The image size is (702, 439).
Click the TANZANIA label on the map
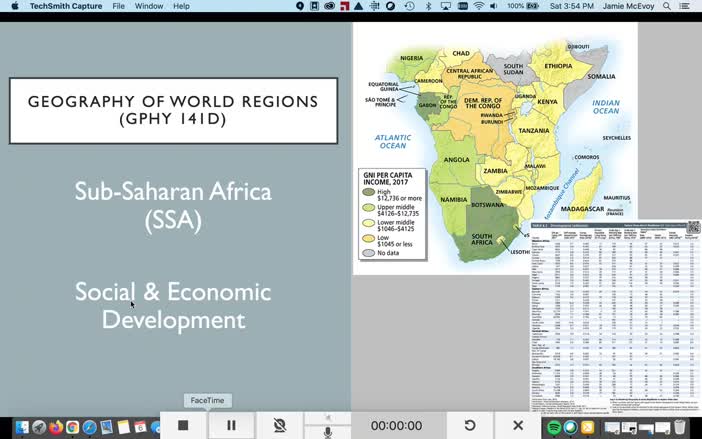point(534,131)
